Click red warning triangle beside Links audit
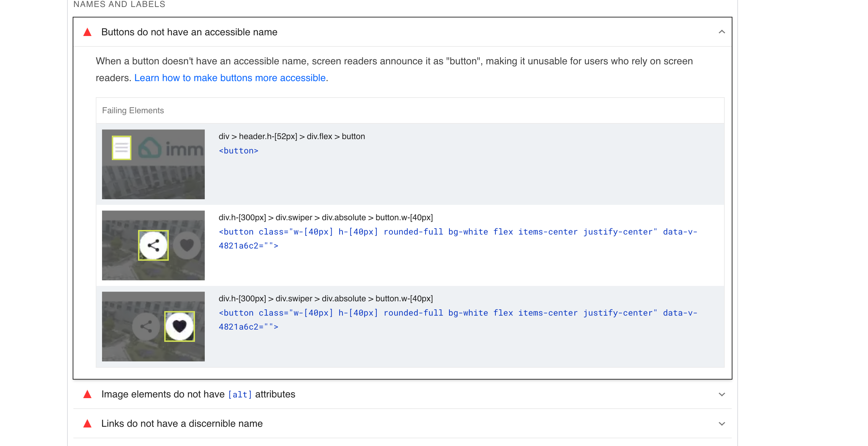This screenshot has height=446, width=868. [x=87, y=424]
